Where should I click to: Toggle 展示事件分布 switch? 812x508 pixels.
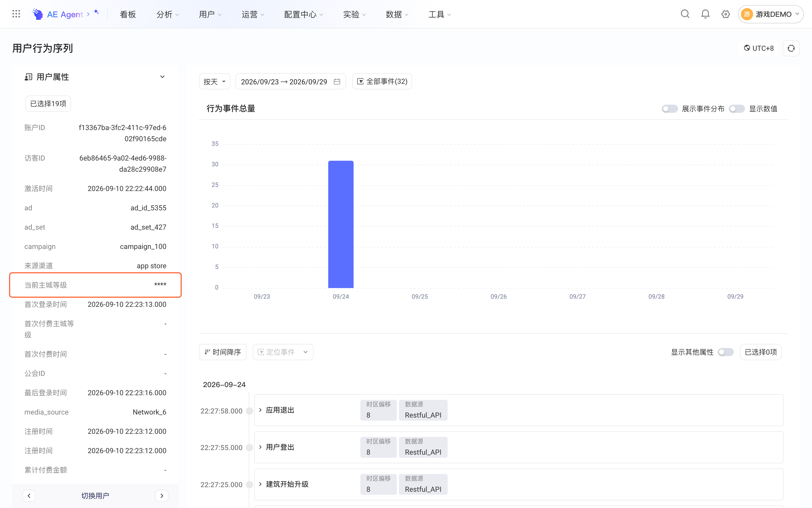click(669, 109)
